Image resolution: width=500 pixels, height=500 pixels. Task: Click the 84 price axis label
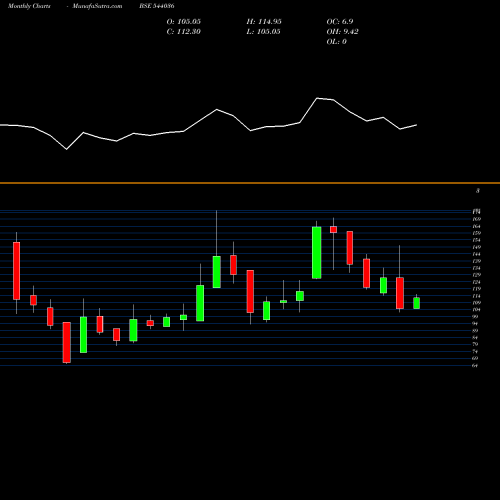pos(475,337)
